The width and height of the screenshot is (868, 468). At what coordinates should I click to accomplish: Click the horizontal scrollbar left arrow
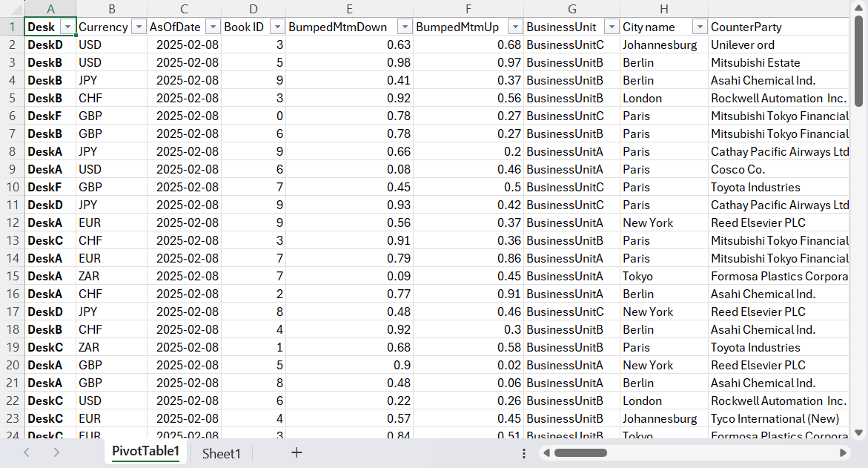point(546,452)
